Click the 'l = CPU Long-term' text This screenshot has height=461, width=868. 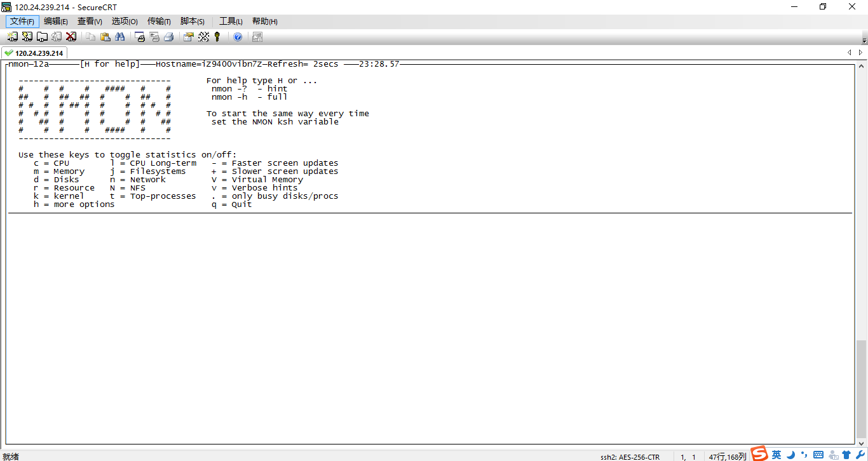(x=153, y=163)
